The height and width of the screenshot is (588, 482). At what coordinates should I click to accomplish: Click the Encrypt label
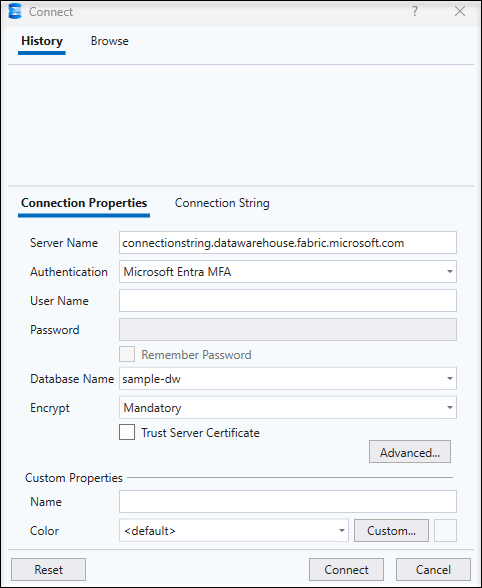[x=50, y=408]
